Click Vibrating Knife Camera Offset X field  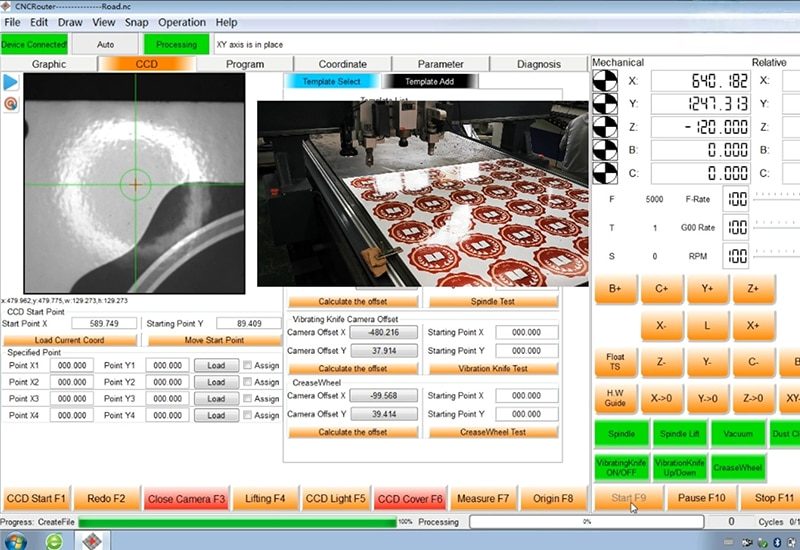coord(385,333)
